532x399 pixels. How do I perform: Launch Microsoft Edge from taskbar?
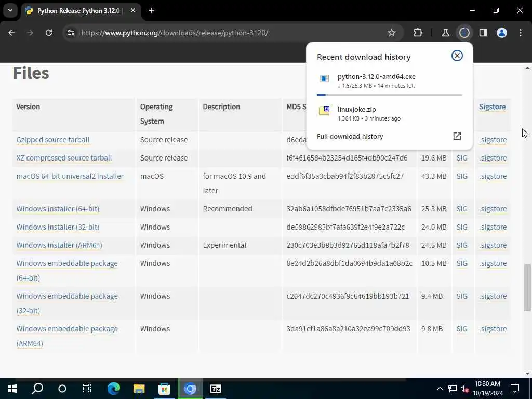pyautogui.click(x=114, y=389)
